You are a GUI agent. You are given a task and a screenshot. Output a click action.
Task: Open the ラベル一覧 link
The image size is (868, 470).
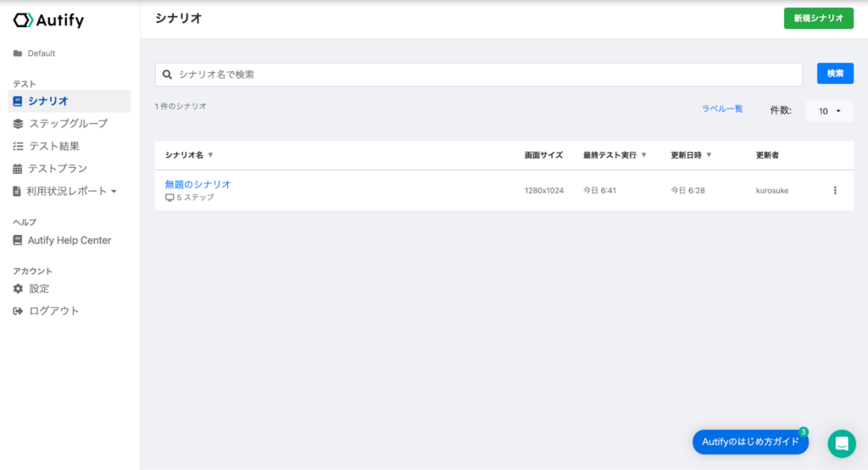(722, 109)
